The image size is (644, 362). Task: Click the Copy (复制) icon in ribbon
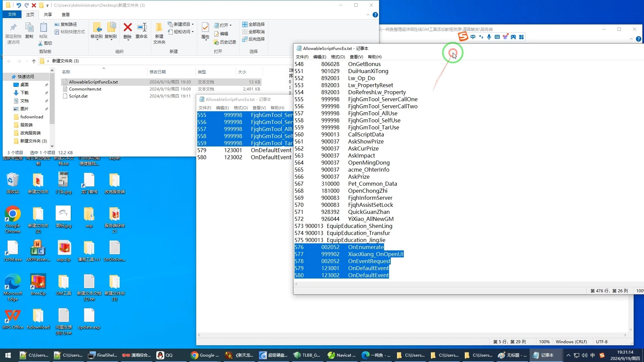(x=29, y=27)
